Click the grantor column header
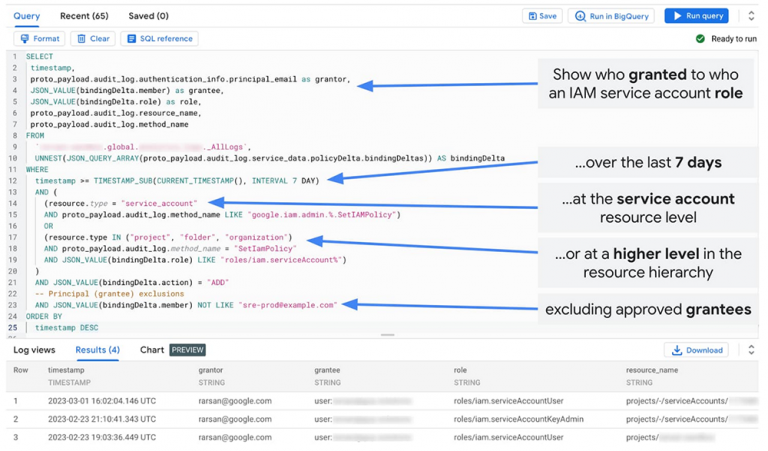 (212, 370)
